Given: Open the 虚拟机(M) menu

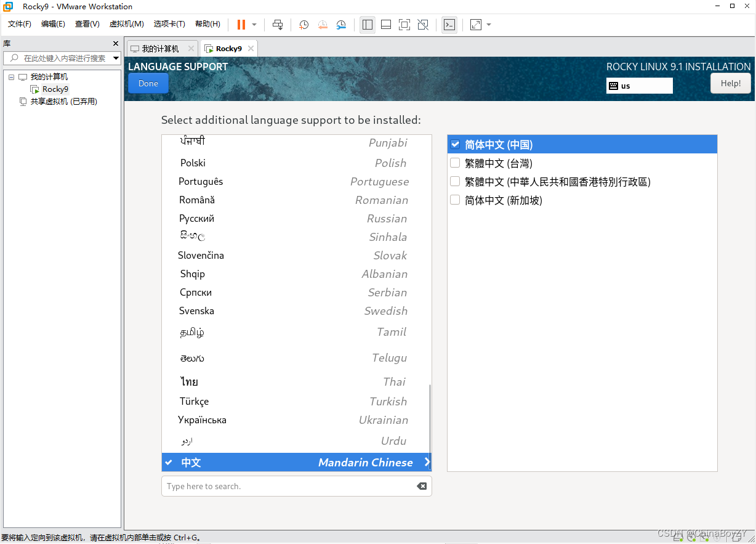Looking at the screenshot, I should 126,24.
